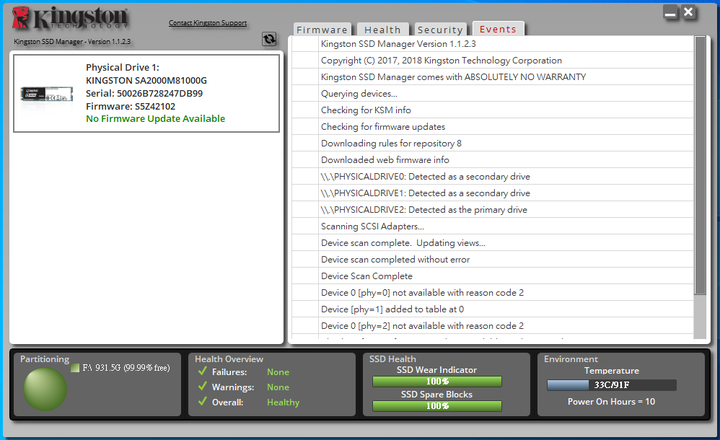This screenshot has width=720, height=440.
Task: Click the Failures 'None' value
Action: tap(278, 372)
